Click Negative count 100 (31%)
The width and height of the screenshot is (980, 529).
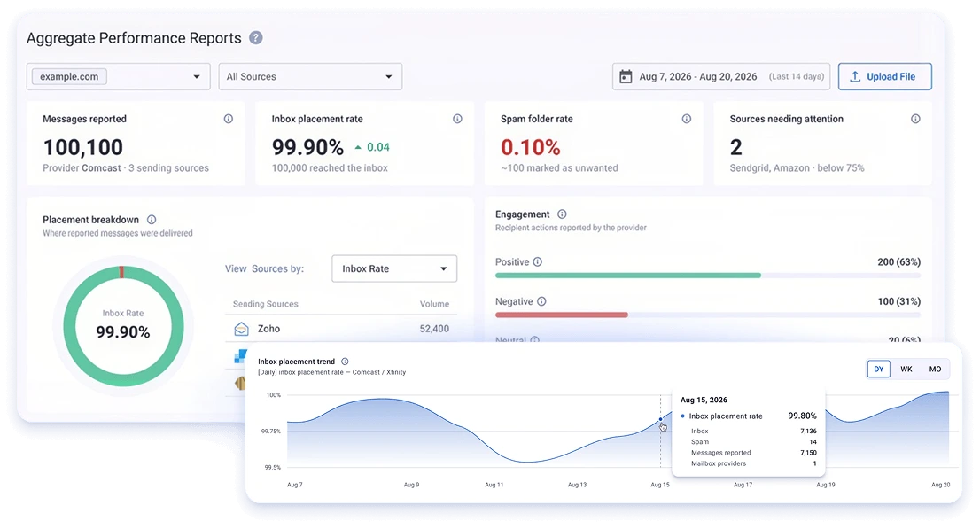(x=898, y=301)
